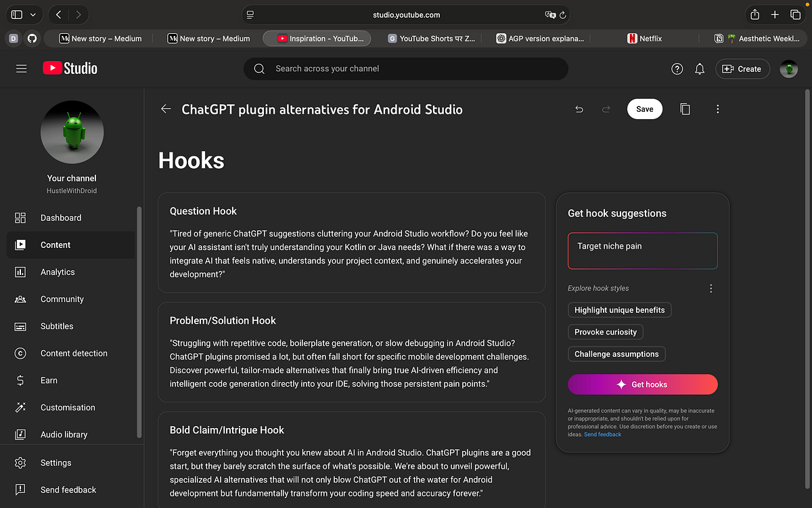
Task: Open Analytics in the sidebar
Action: (x=58, y=272)
